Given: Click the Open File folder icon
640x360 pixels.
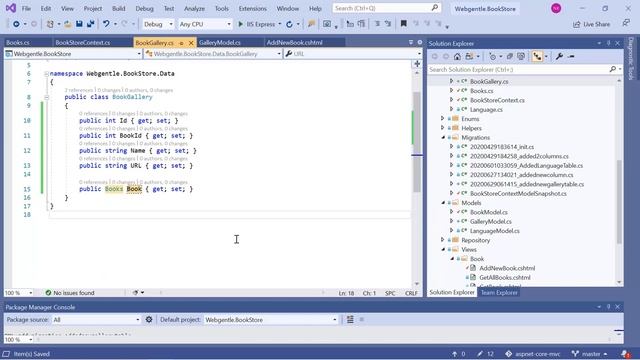Looking at the screenshot, I should pyautogui.click(x=68, y=24).
